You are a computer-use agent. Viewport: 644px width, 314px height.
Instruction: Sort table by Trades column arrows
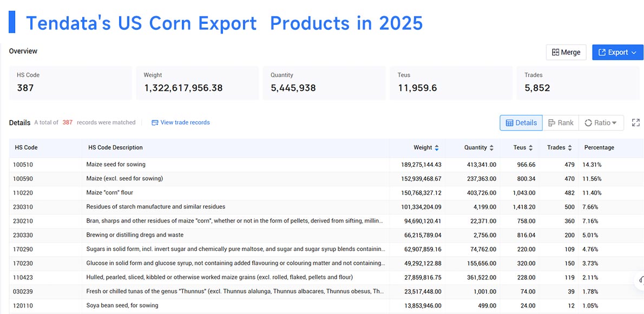570,148
